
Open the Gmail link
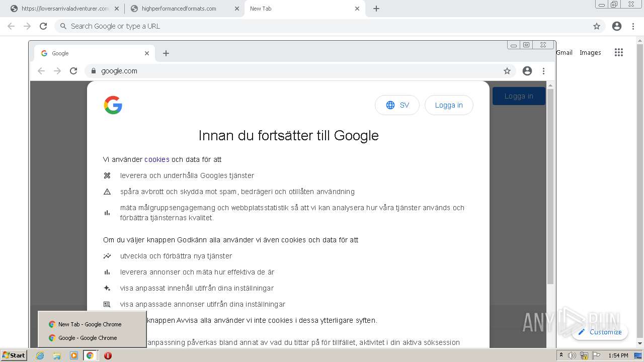click(x=564, y=52)
